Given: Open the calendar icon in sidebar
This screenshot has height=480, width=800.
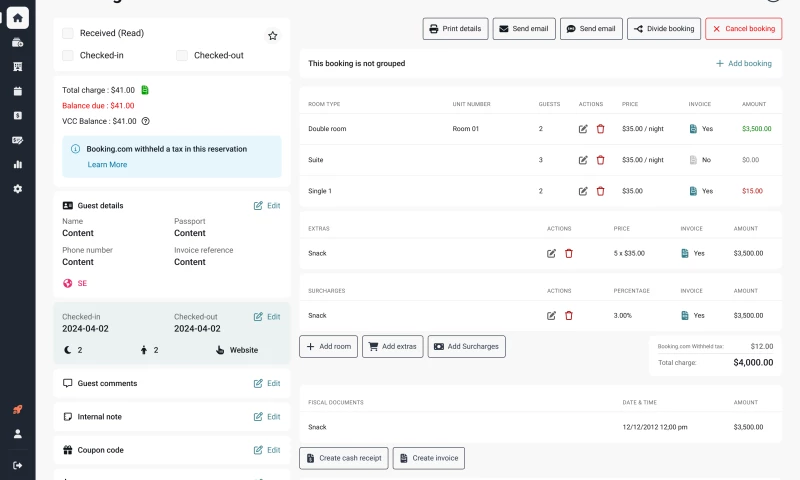Looking at the screenshot, I should pos(18,91).
